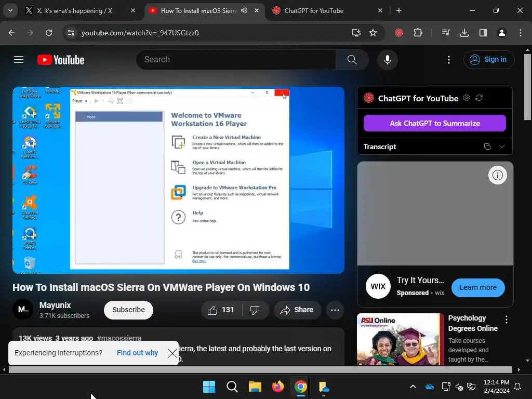Image resolution: width=532 pixels, height=399 pixels.
Task: Open the Chrome profile menu
Action: (502, 33)
